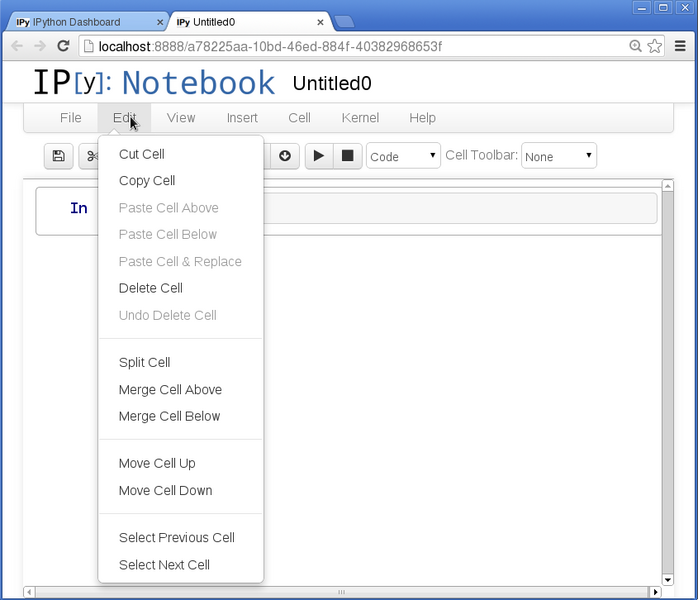Viewport: 698px width, 600px height.
Task: Click the IP[y]: Notebook logo
Action: point(154,83)
